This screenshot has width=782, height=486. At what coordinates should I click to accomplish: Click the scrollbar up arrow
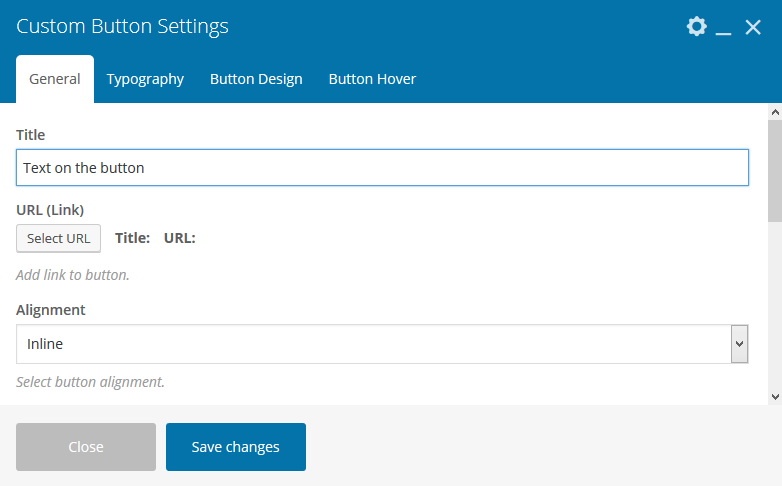tap(774, 111)
